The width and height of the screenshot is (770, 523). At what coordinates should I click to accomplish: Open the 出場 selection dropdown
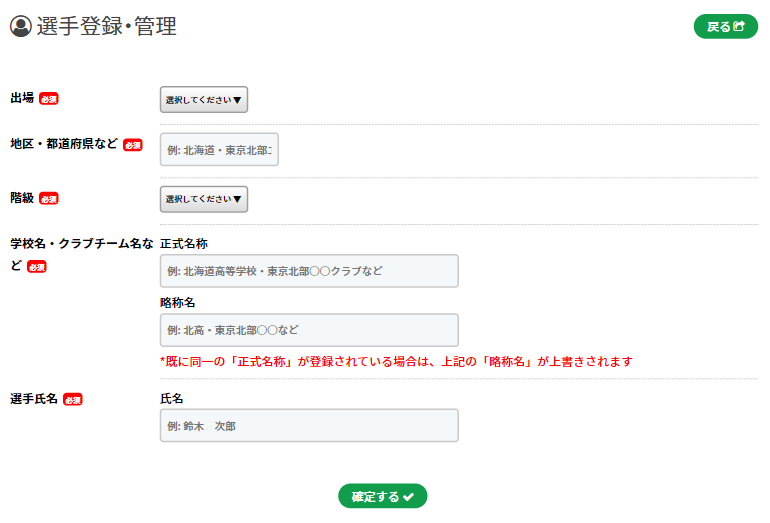[x=204, y=100]
